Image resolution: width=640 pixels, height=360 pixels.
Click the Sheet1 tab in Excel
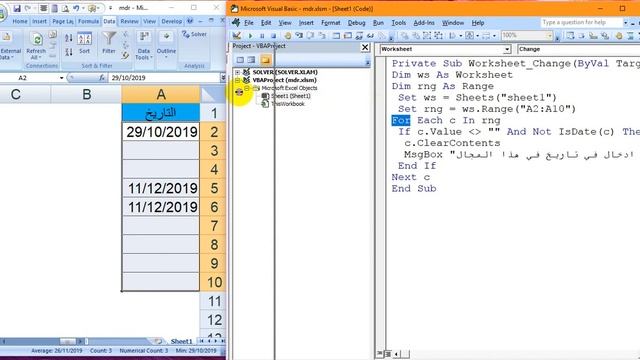click(181, 341)
